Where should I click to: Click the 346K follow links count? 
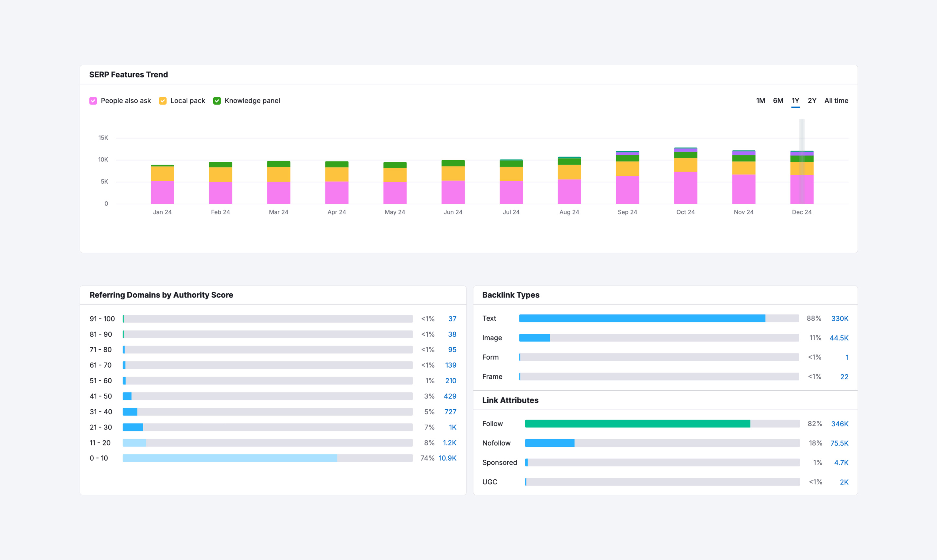tap(839, 424)
